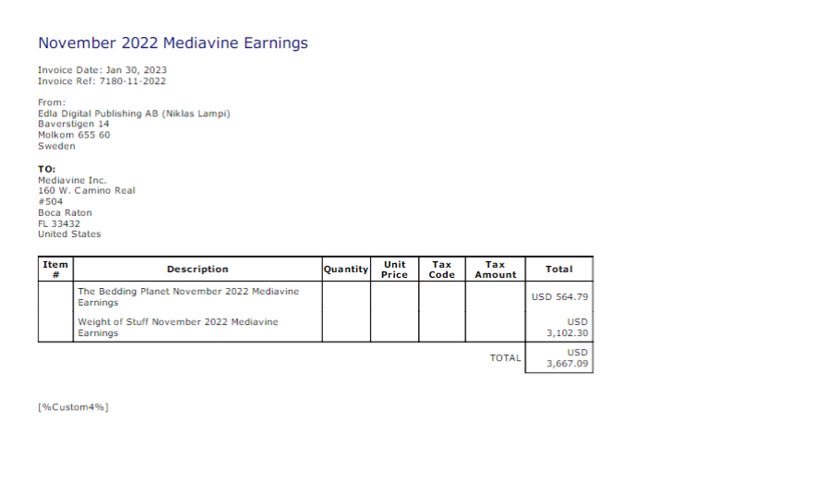
Task: Select the 'Molkom 655 60' line
Action: (74, 135)
